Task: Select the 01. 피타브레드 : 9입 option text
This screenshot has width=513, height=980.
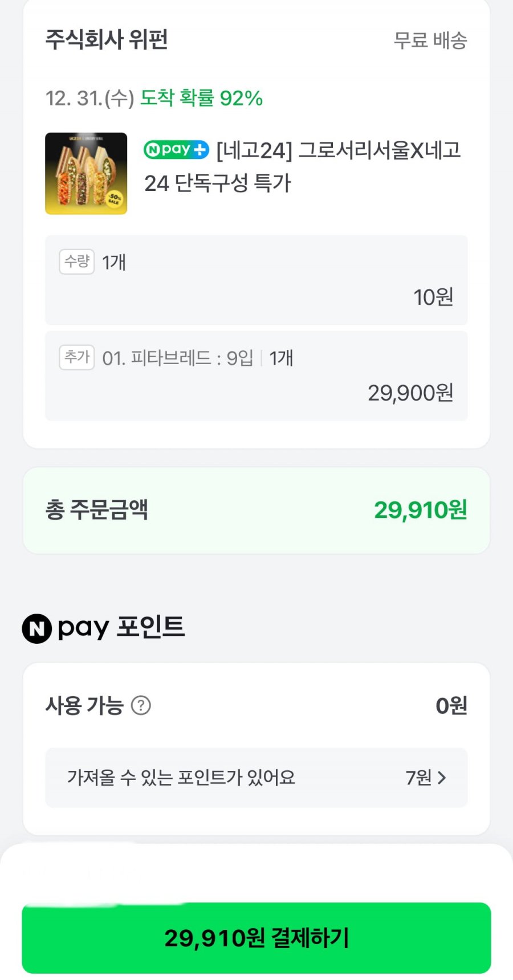Action: point(177,358)
